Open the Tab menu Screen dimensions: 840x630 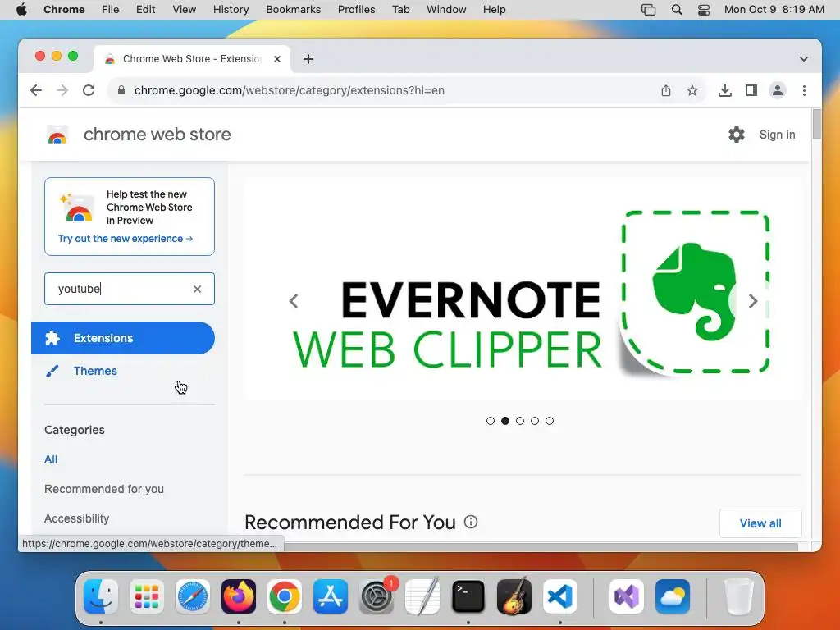coord(400,10)
